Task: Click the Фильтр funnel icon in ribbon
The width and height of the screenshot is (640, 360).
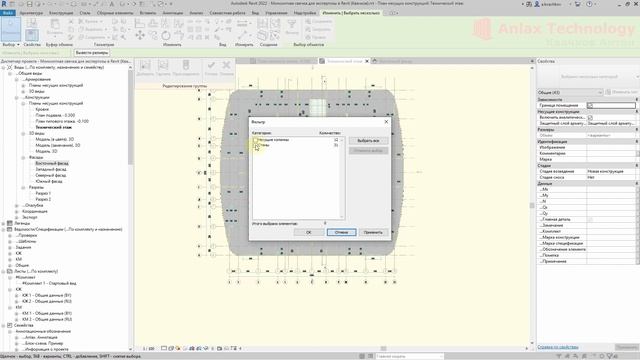Action: [292, 24]
